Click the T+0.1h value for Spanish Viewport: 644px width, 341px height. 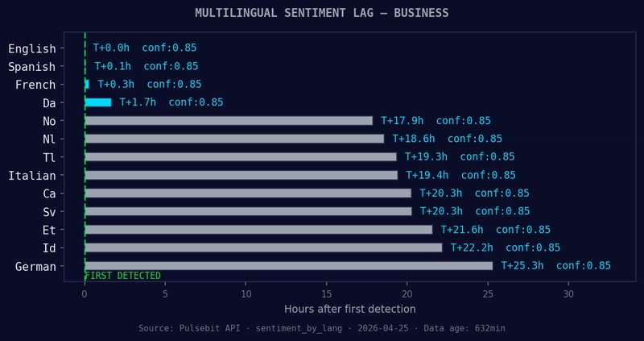[x=113, y=66]
